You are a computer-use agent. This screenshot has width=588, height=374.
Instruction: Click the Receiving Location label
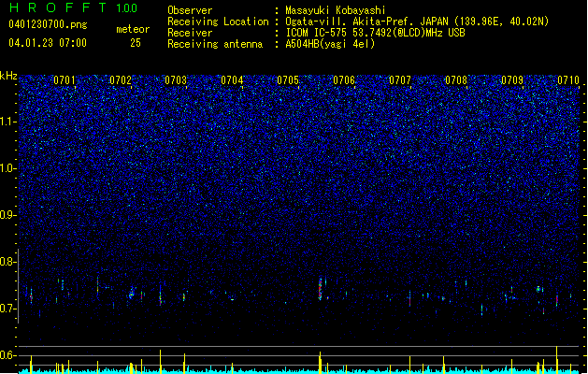(x=218, y=22)
